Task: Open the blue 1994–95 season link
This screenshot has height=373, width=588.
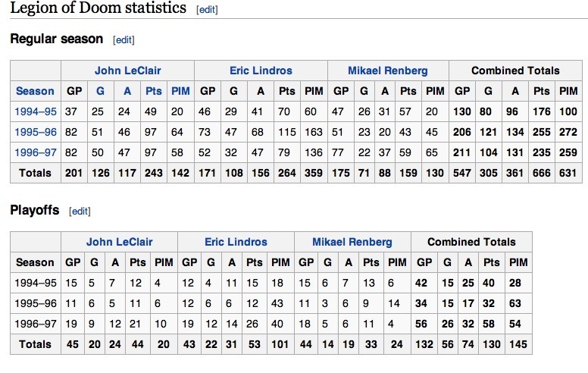Action: 35,111
